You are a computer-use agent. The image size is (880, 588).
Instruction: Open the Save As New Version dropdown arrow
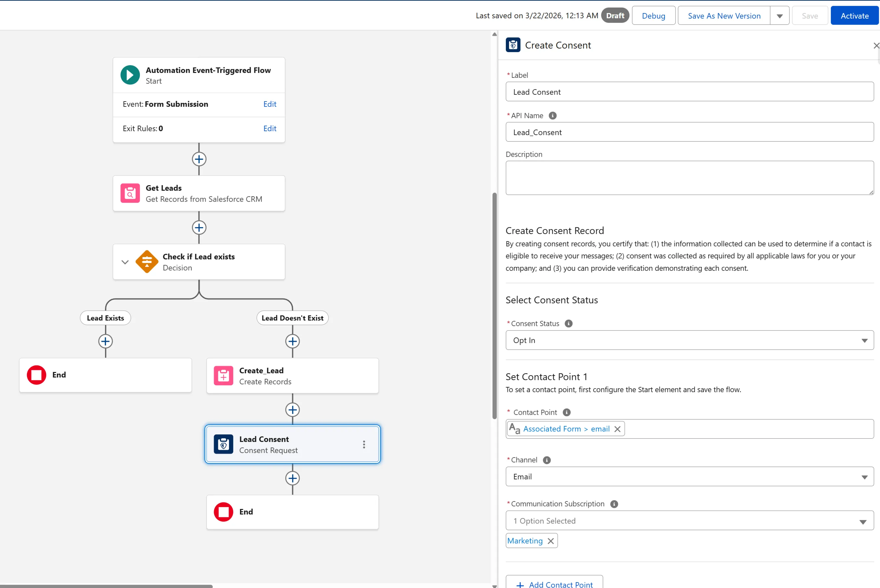(x=779, y=16)
